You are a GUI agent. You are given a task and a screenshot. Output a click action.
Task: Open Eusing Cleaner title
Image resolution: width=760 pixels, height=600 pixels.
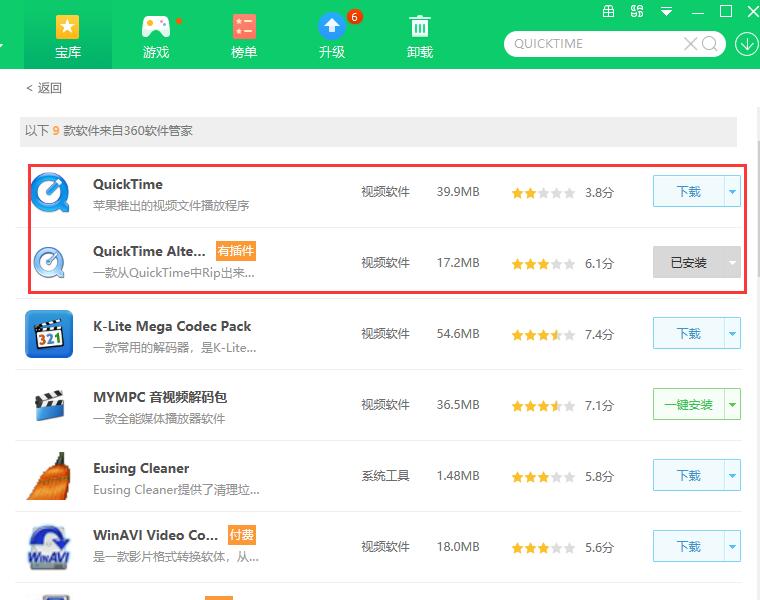[x=141, y=468]
